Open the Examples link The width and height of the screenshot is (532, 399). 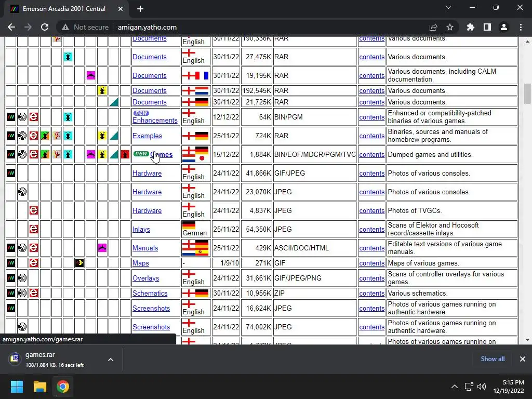pos(147,136)
